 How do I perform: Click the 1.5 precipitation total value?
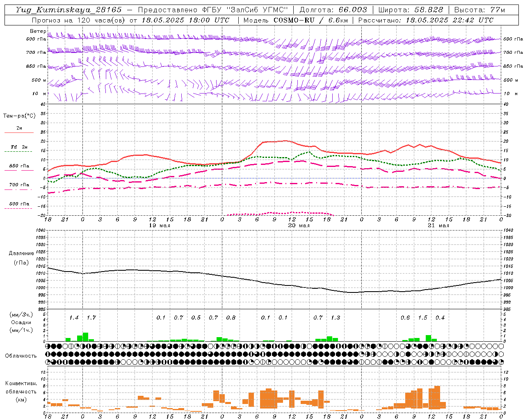click(x=422, y=317)
